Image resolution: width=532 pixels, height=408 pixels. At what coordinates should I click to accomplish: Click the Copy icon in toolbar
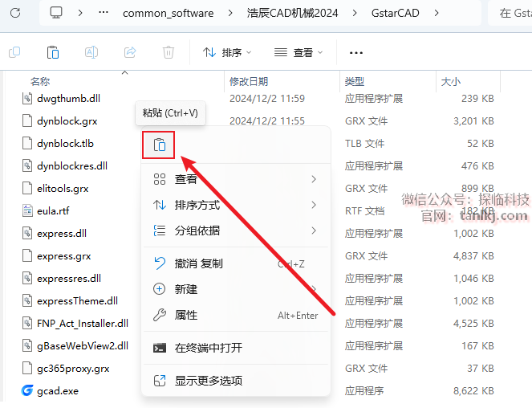pyautogui.click(x=14, y=52)
